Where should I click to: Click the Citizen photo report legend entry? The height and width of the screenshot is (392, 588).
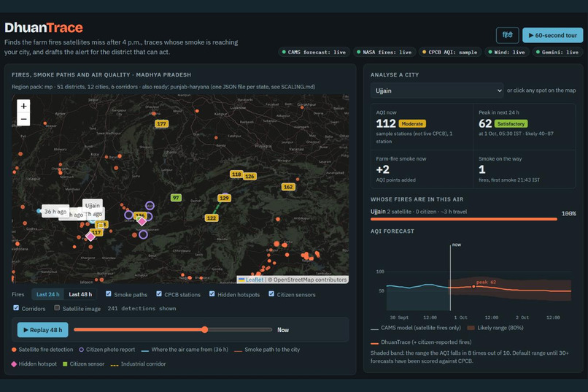pos(107,350)
